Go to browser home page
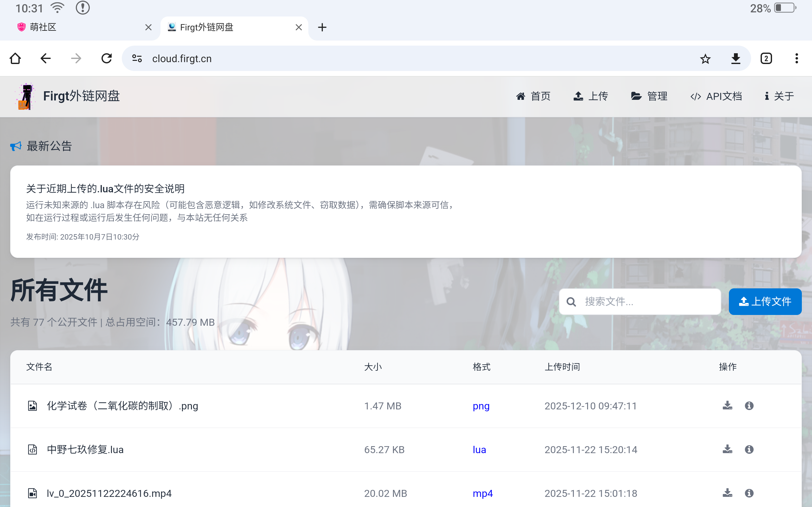 coord(15,59)
